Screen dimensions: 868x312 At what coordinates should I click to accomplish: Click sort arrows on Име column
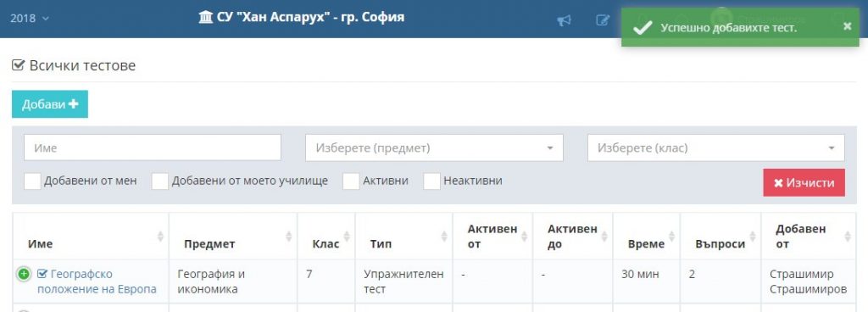(160, 237)
